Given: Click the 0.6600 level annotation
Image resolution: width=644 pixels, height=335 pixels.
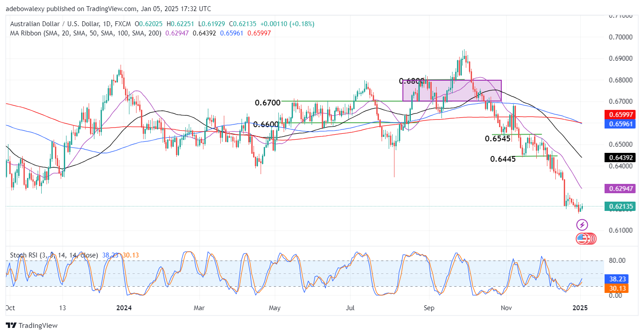Looking at the screenshot, I should coord(266,125).
